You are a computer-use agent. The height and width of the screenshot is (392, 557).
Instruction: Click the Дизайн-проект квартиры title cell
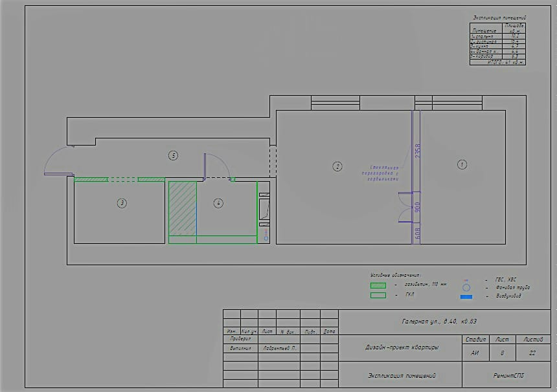[x=400, y=347]
